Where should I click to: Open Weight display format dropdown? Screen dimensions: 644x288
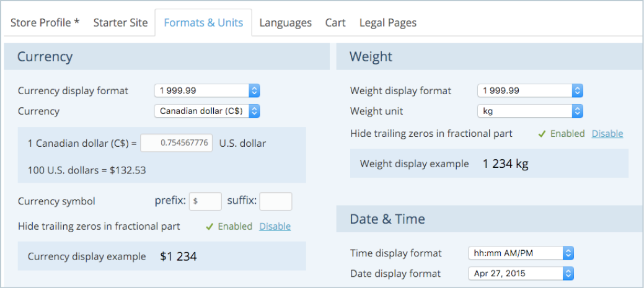[x=530, y=90]
